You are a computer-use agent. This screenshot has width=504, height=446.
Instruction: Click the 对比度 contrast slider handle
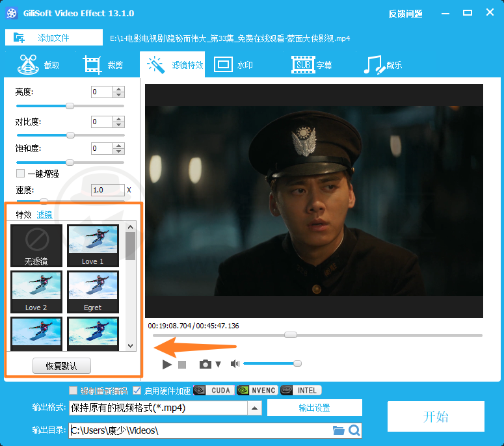pyautogui.click(x=70, y=135)
